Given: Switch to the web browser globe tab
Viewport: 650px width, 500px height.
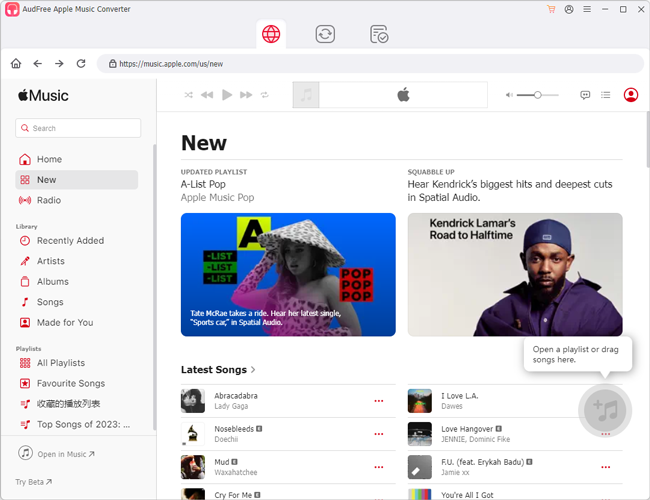Looking at the screenshot, I should [x=271, y=34].
